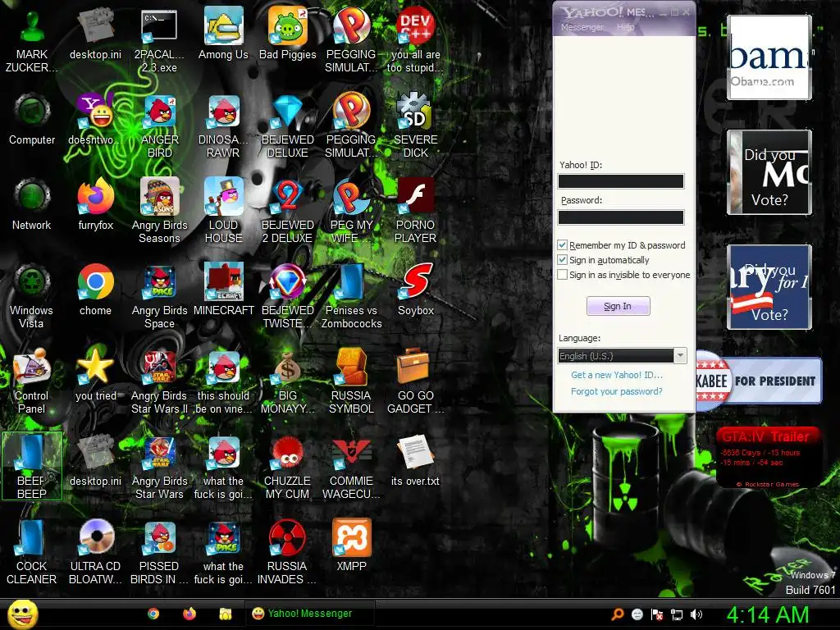
Task: Click the magnifier search tray icon
Action: pyautogui.click(x=618, y=614)
